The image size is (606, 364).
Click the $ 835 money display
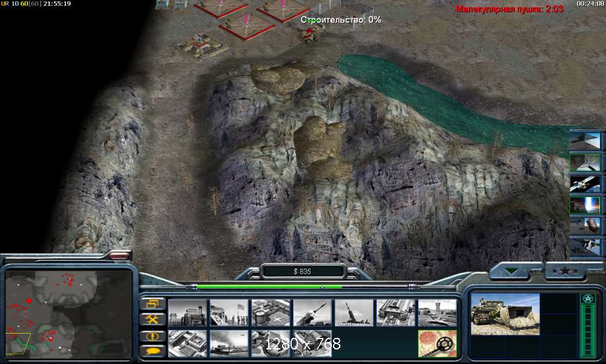[x=302, y=272]
